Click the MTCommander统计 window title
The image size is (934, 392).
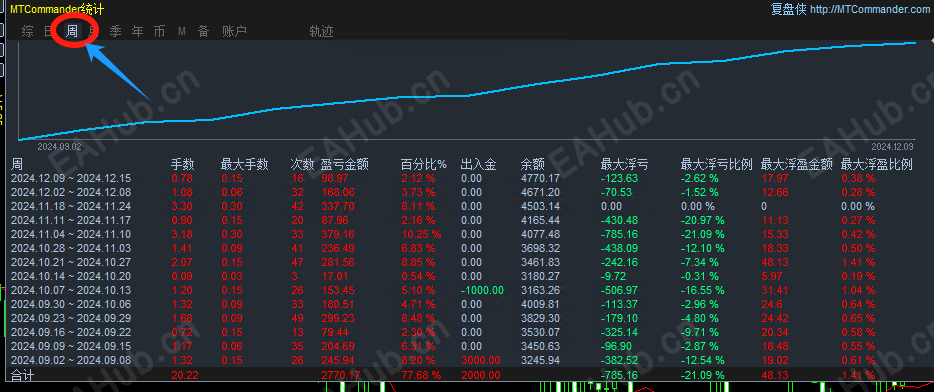coord(57,9)
